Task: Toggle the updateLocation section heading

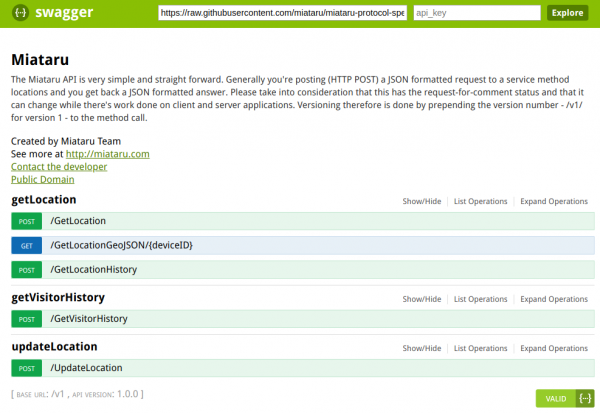Action: click(x=54, y=346)
